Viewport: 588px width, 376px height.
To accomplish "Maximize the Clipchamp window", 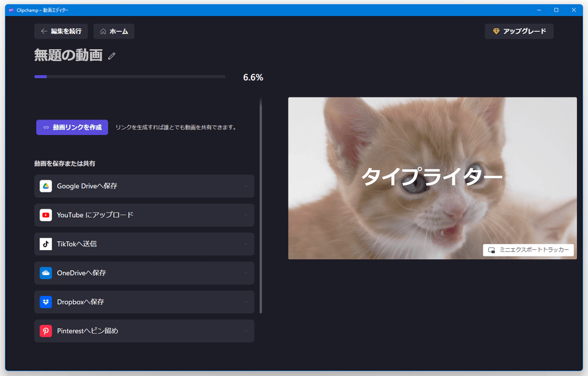I will (556, 10).
